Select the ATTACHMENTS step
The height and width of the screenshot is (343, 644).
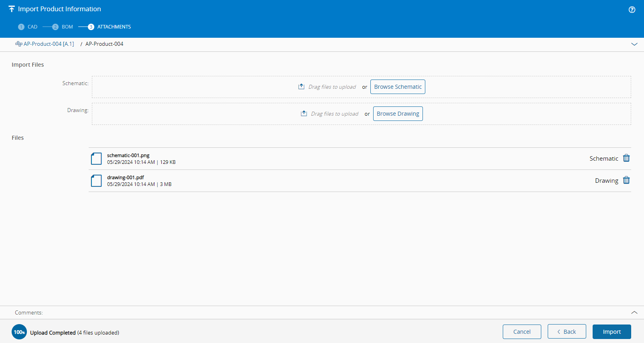coord(110,27)
